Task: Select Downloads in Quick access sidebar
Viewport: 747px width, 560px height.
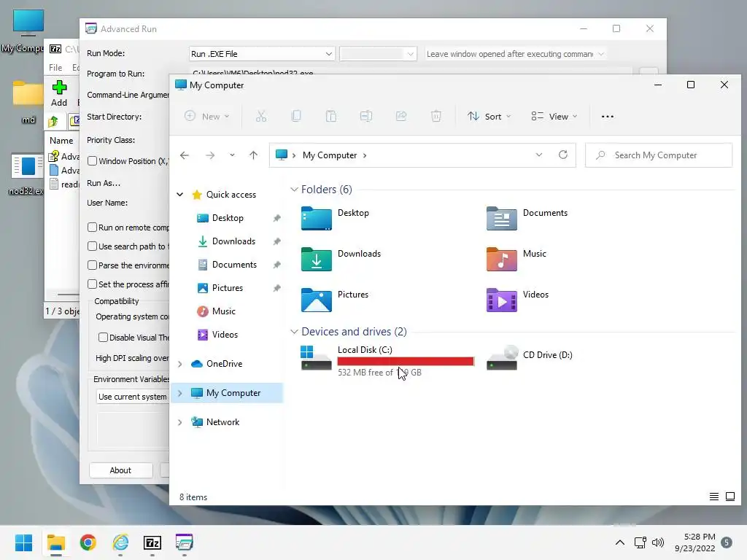Action: tap(233, 241)
